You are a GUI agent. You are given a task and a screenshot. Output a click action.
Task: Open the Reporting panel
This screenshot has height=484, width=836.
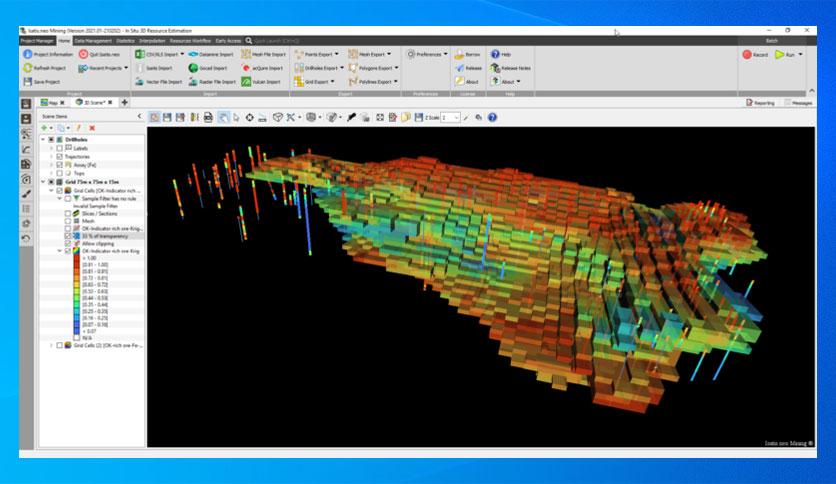pos(760,103)
